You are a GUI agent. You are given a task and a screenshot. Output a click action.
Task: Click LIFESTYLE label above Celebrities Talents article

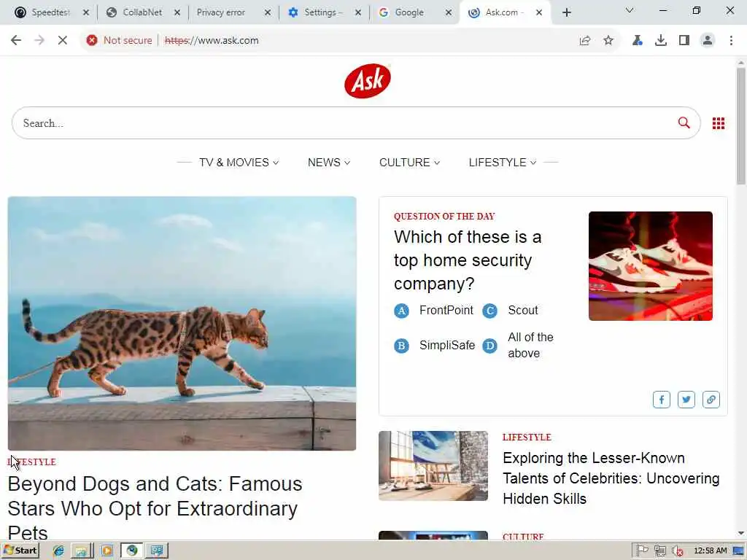click(527, 437)
